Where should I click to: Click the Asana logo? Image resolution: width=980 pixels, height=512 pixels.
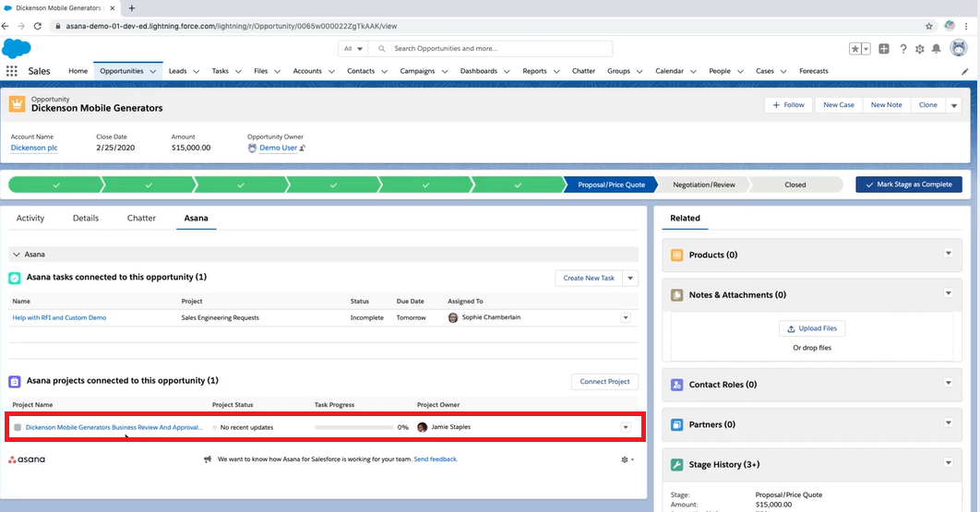point(26,459)
